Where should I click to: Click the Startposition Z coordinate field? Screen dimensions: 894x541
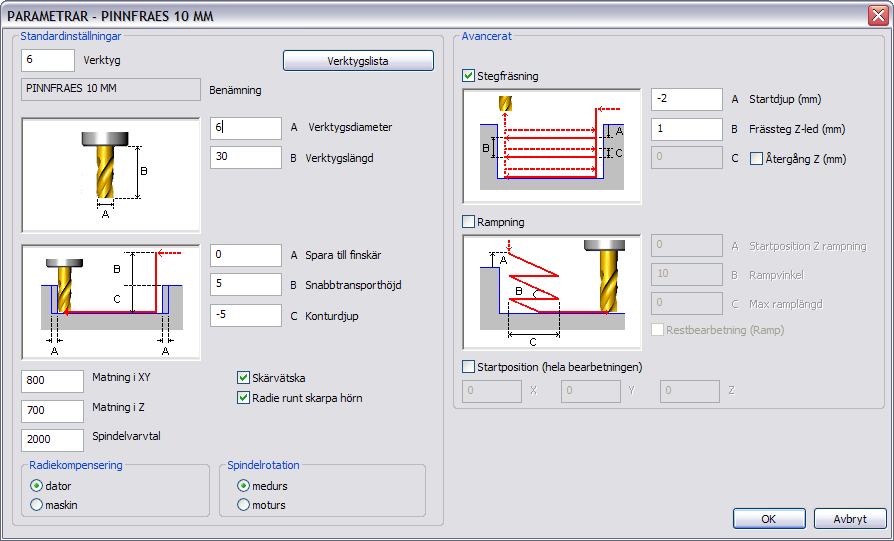(690, 391)
